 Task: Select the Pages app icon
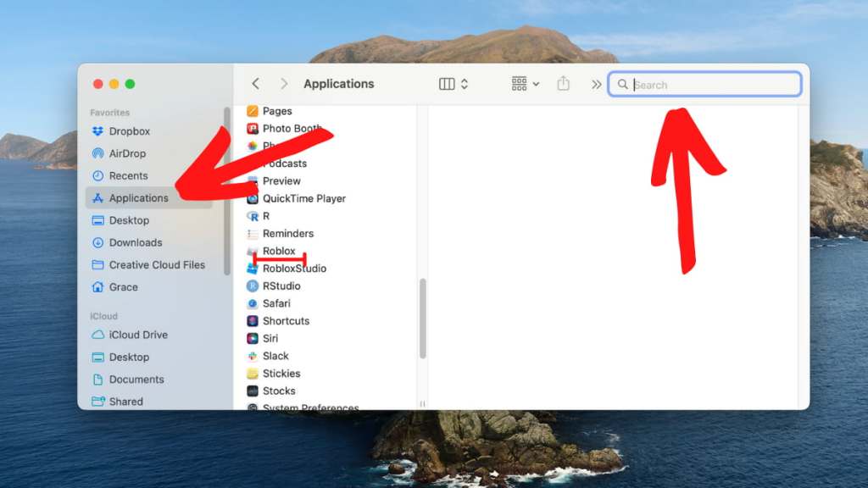[253, 111]
